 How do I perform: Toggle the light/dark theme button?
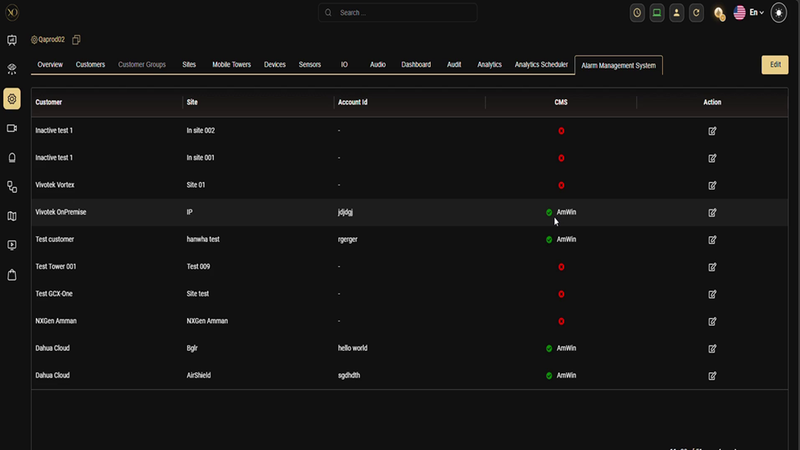point(779,13)
